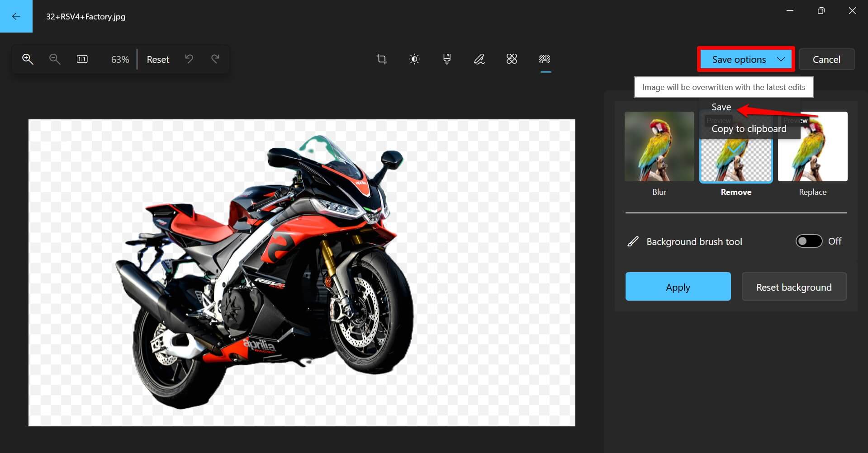Zoom out with the magnifier icon
The width and height of the screenshot is (868, 453).
coord(55,59)
